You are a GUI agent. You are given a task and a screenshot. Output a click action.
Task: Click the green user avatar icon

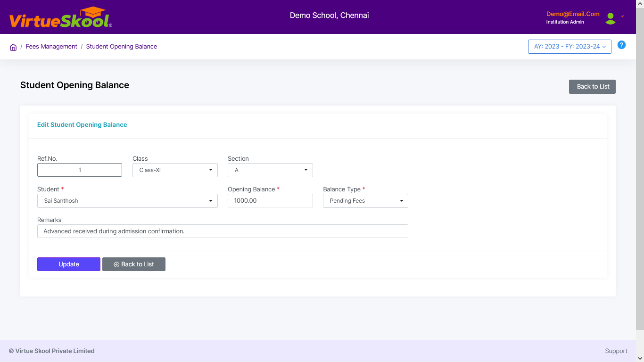[611, 18]
